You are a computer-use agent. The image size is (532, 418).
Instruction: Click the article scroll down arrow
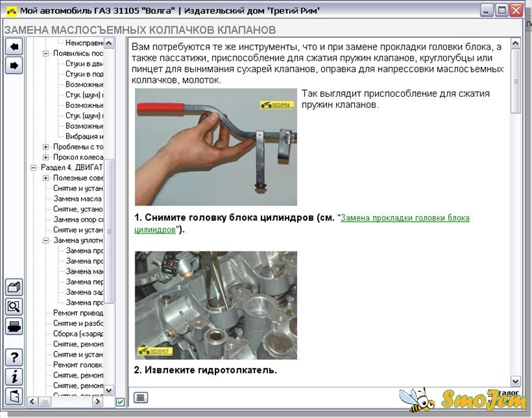point(515,381)
